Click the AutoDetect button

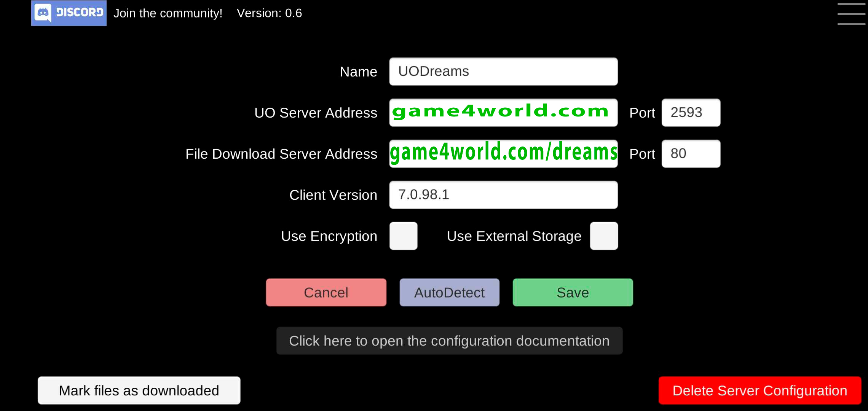tap(449, 292)
